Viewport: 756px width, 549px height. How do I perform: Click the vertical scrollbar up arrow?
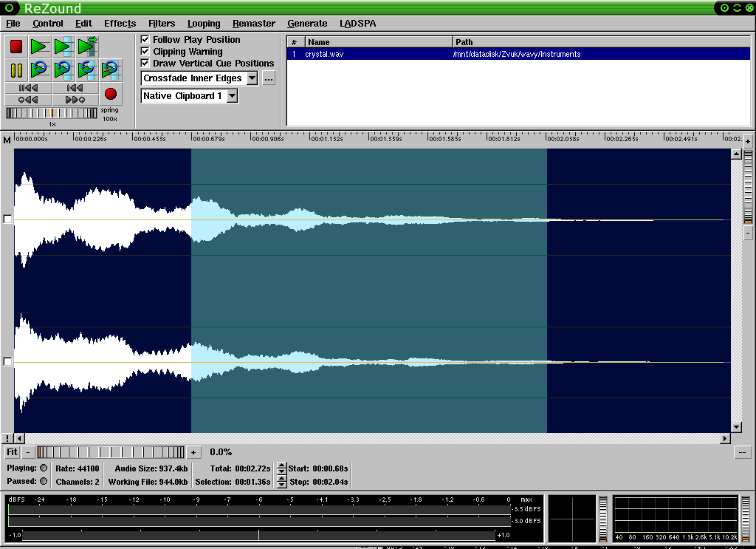click(x=736, y=154)
